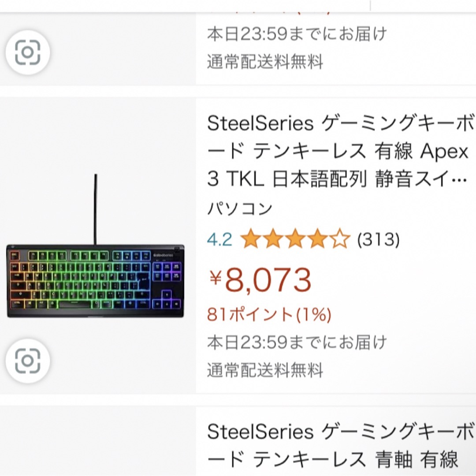
Task: Click the star rating icons
Action: point(295,239)
